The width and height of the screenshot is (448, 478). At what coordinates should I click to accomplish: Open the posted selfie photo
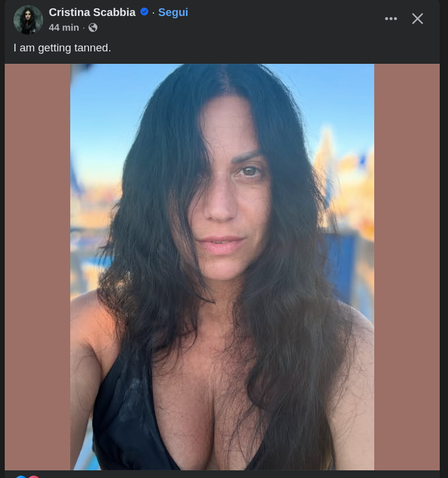coord(222,266)
